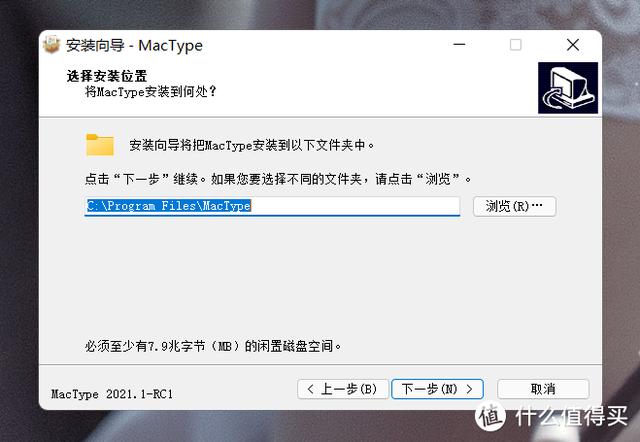Click the text 安装向导将把MacType安装到以下文件夹中。
The height and width of the screenshot is (442, 640).
252,145
